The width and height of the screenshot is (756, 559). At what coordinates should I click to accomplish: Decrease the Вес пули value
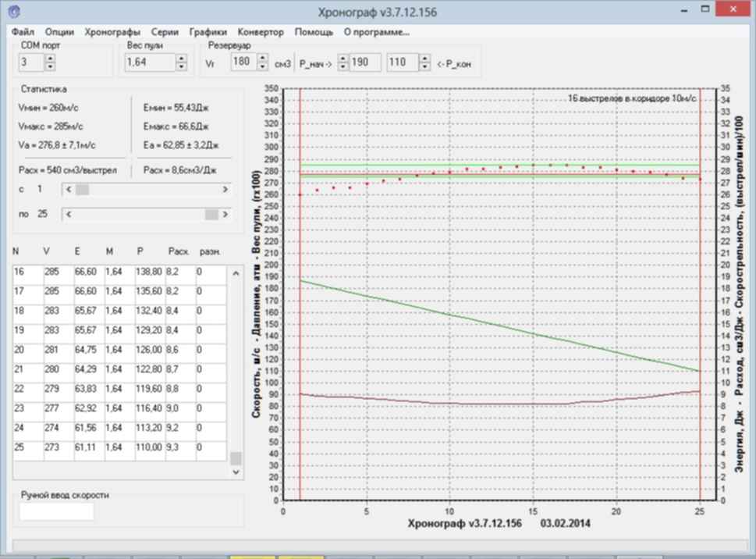point(181,66)
